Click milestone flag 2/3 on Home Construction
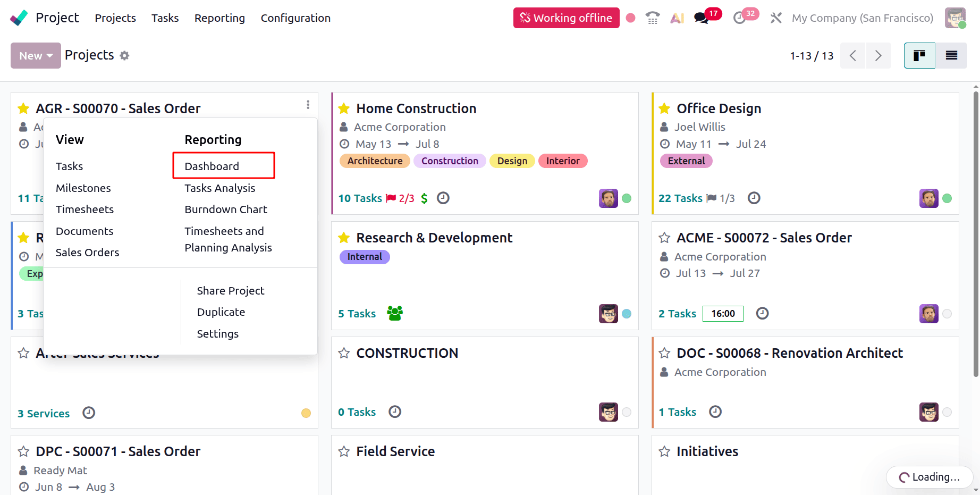Viewport: 980px width, 495px height. (400, 198)
